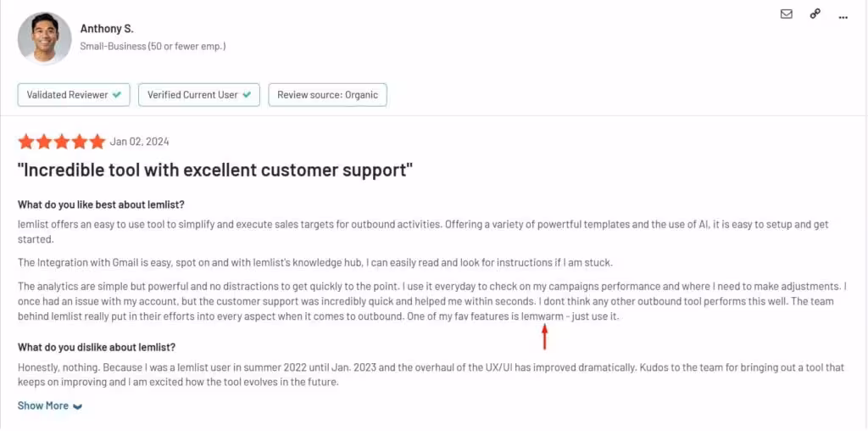Click the Show More link
This screenshot has height=431, width=868.
coord(43,406)
